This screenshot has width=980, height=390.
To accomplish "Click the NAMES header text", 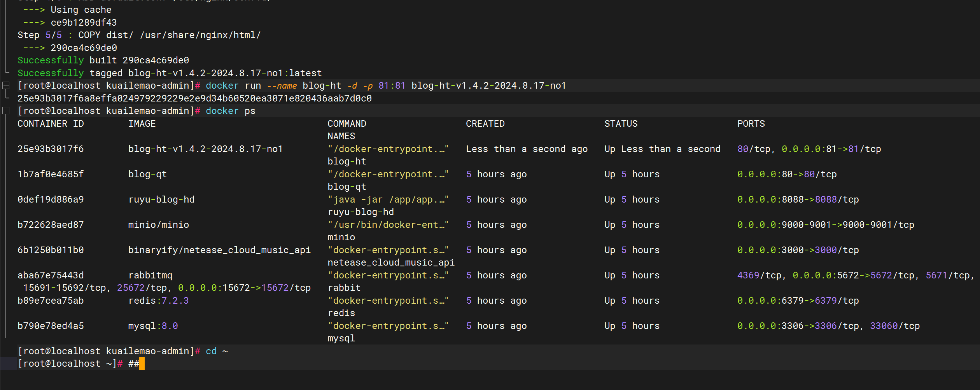I will point(341,136).
